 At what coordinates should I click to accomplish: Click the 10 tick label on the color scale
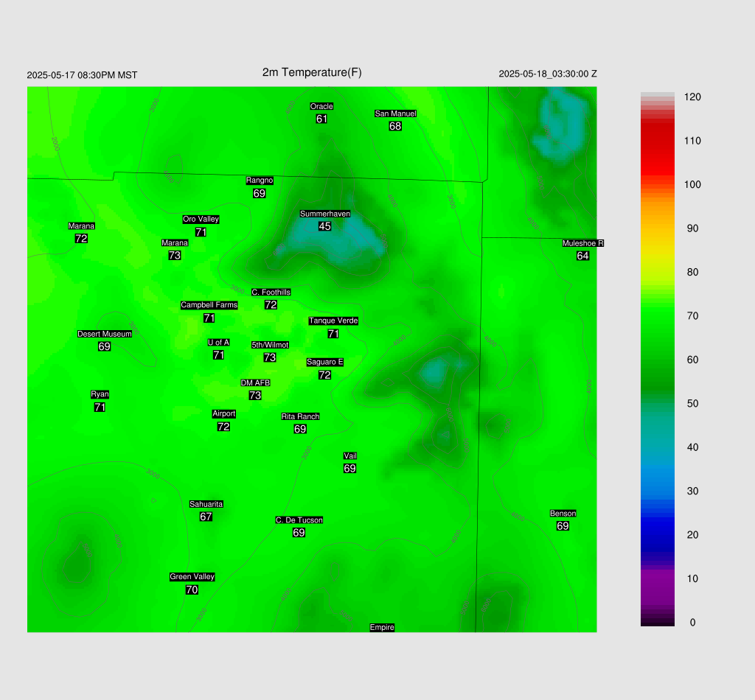click(692, 578)
